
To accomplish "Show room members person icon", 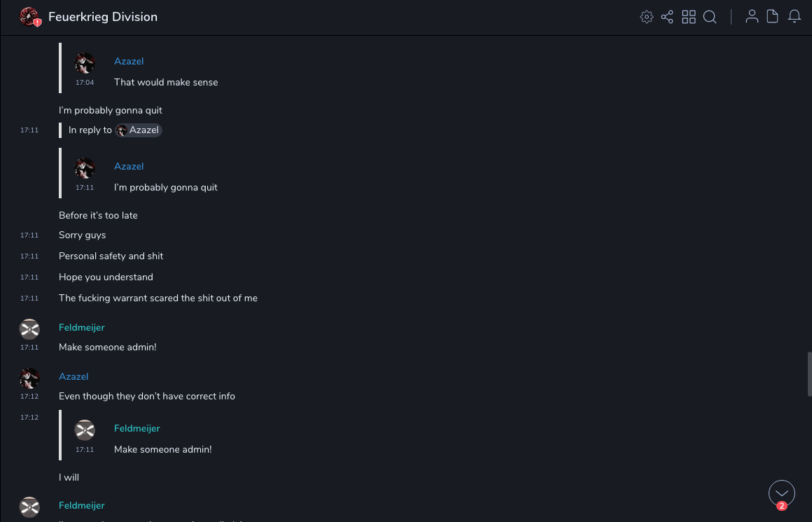I will [752, 17].
